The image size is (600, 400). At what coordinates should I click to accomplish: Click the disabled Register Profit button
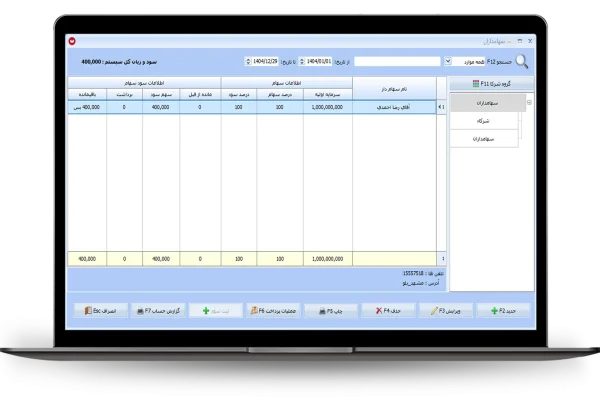214,311
